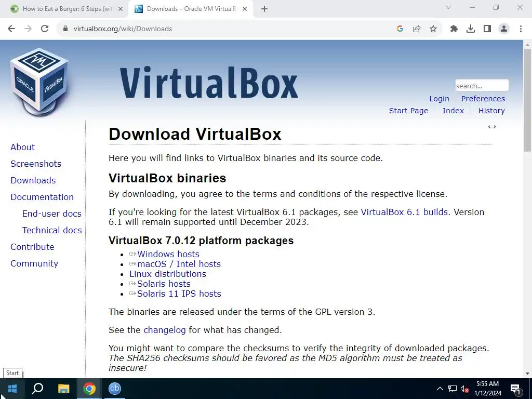Bookmark this page with the star
The image size is (532, 399).
tap(433, 29)
